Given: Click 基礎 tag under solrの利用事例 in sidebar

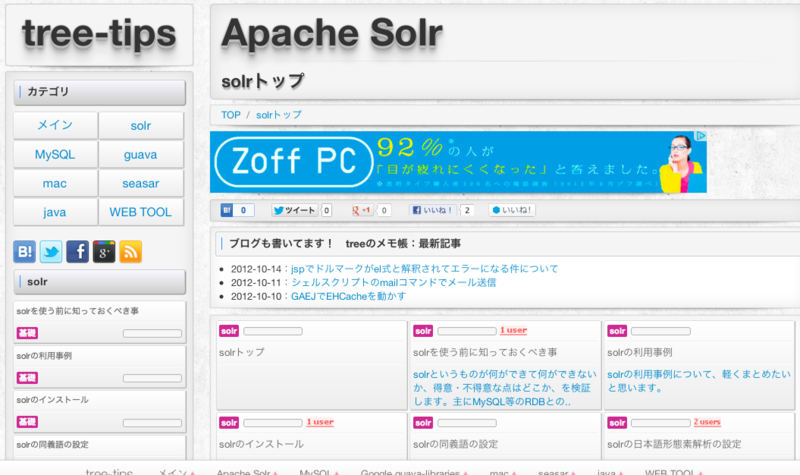Looking at the screenshot, I should coord(28,378).
